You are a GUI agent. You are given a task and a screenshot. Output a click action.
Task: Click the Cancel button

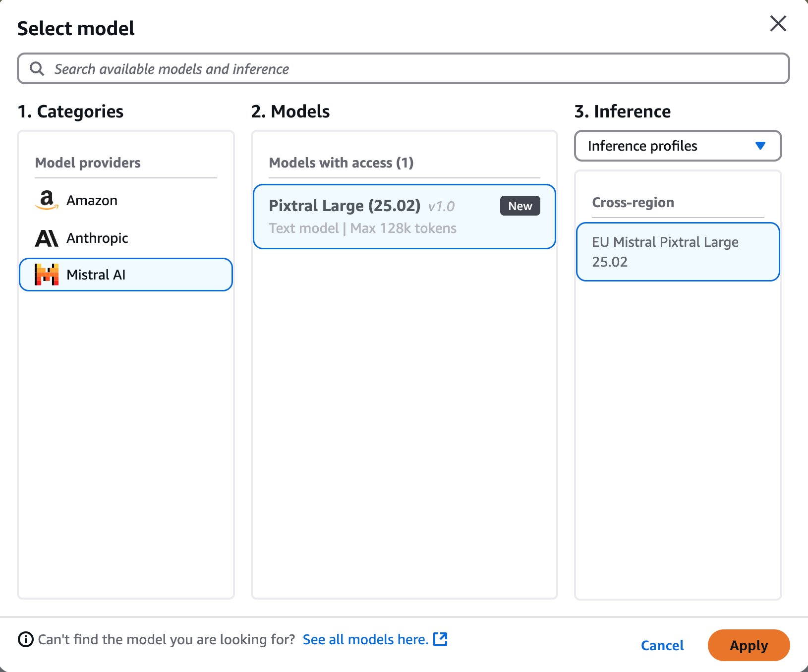662,645
